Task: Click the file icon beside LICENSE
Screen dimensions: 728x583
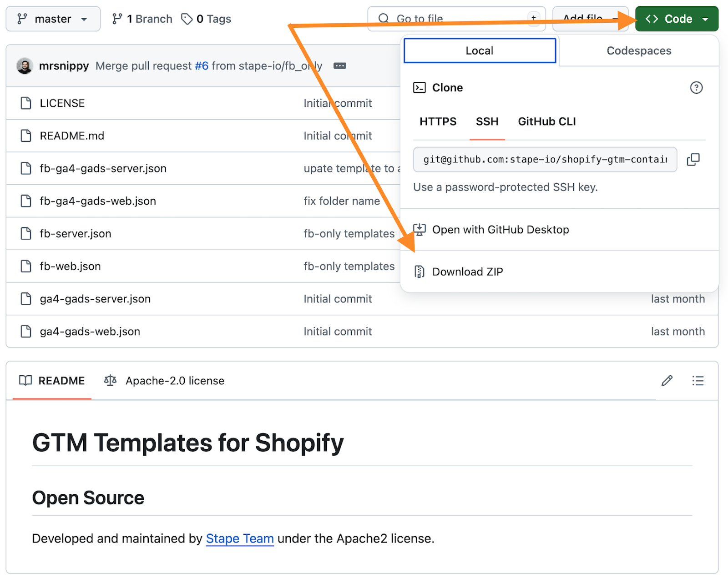Action: pos(26,103)
